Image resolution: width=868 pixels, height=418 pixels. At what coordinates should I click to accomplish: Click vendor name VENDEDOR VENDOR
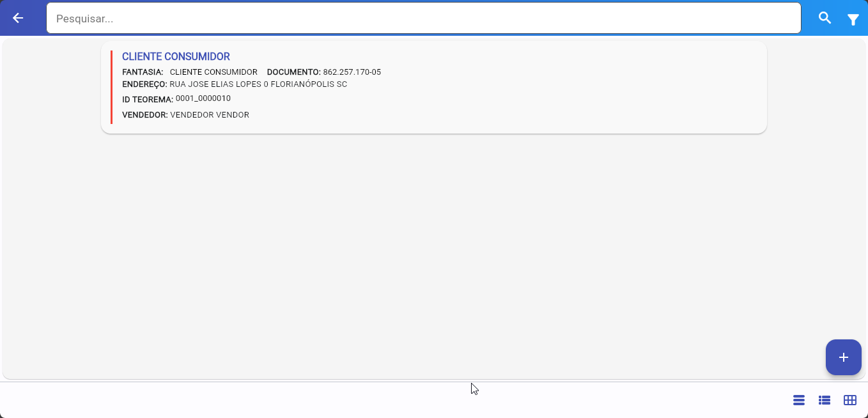click(210, 115)
